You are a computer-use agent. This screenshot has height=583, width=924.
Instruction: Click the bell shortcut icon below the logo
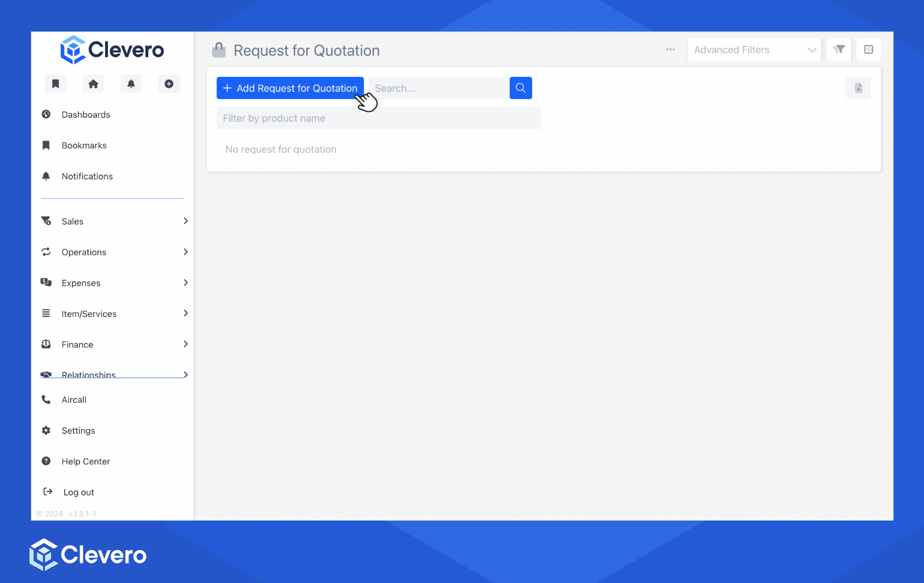tap(131, 84)
